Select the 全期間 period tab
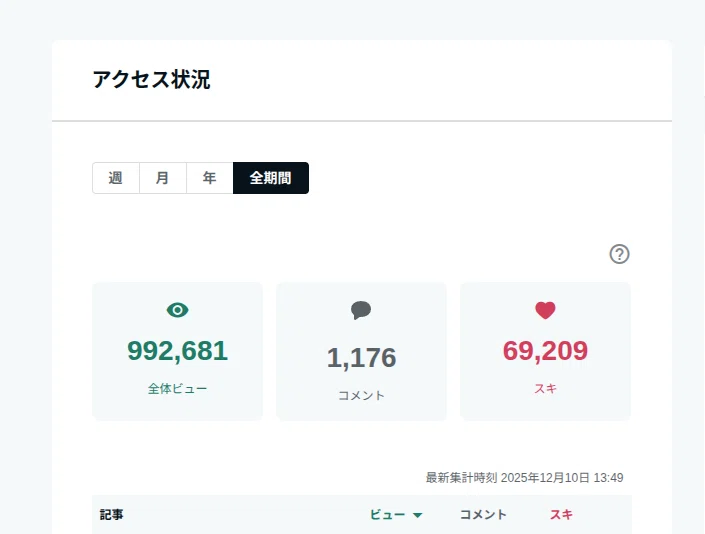This screenshot has width=705, height=534. (271, 178)
